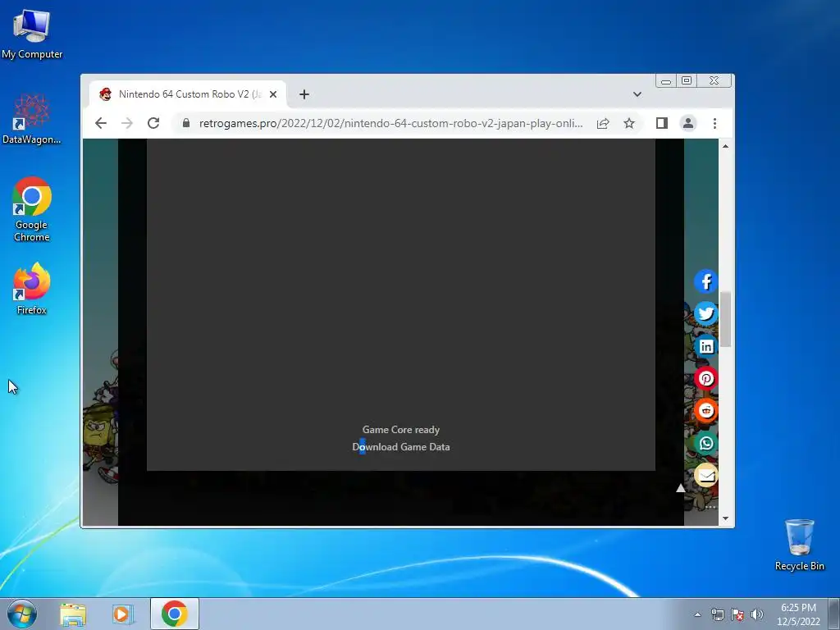The width and height of the screenshot is (840, 630).
Task: Share the page on LinkedIn
Action: (x=705, y=346)
